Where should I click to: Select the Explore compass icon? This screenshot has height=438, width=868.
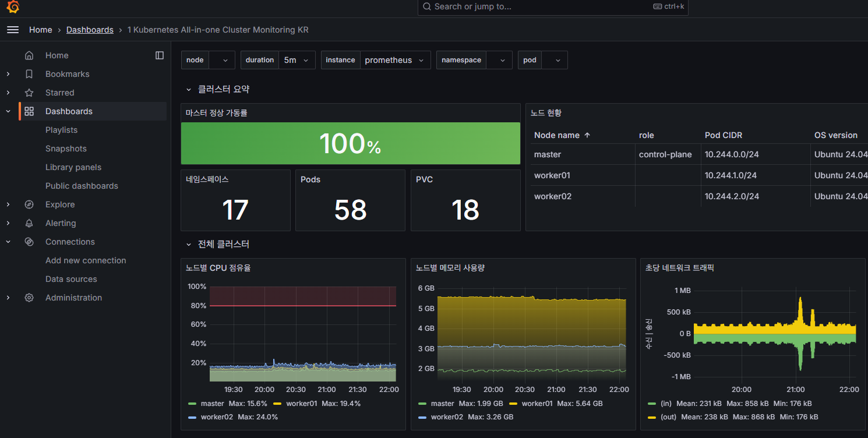tap(29, 204)
